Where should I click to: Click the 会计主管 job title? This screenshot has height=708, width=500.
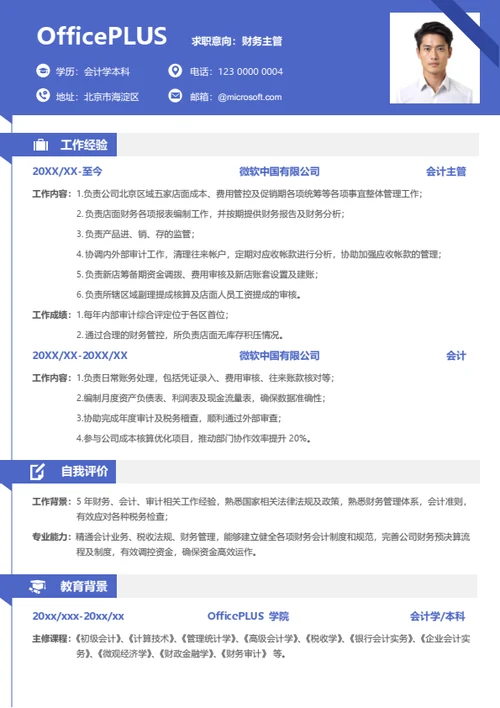(446, 172)
